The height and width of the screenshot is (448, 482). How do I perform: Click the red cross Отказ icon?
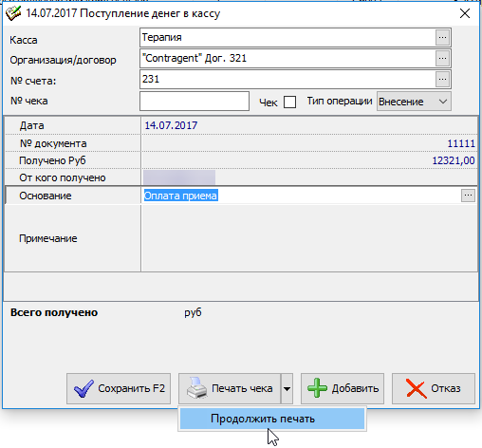[417, 388]
